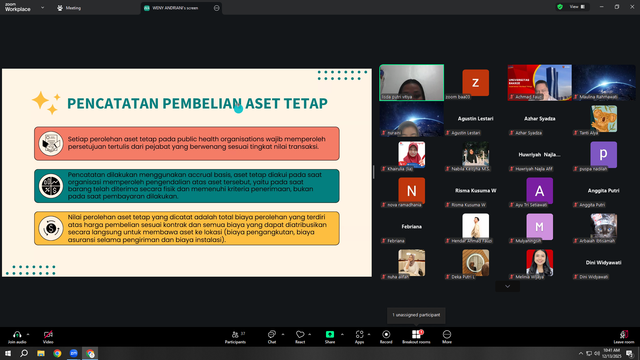Open the View layout button
This screenshot has width=640, height=360.
pos(577,7)
